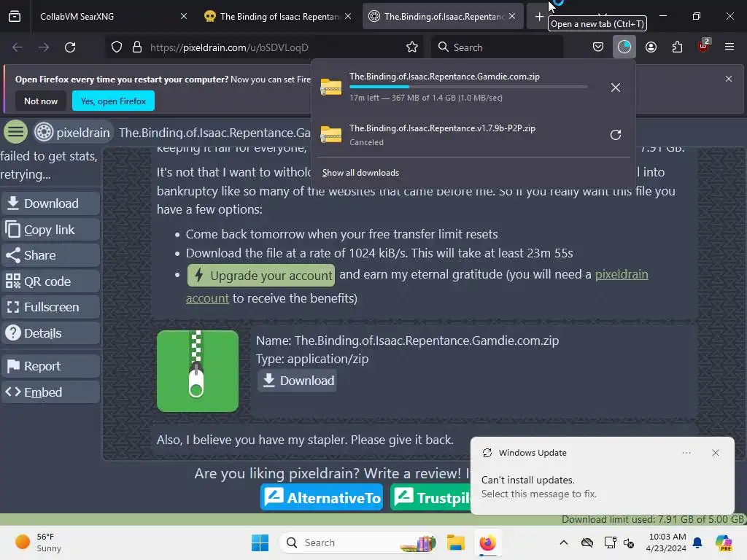This screenshot has height=560, width=747.
Task: Open clock showing 10:03 AM 4/23/2024
Action: pos(667,542)
